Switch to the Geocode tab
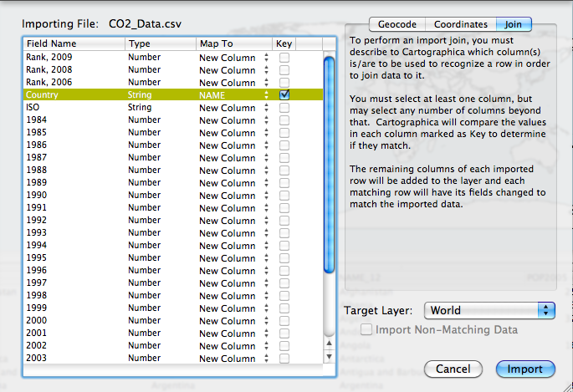 tap(396, 24)
